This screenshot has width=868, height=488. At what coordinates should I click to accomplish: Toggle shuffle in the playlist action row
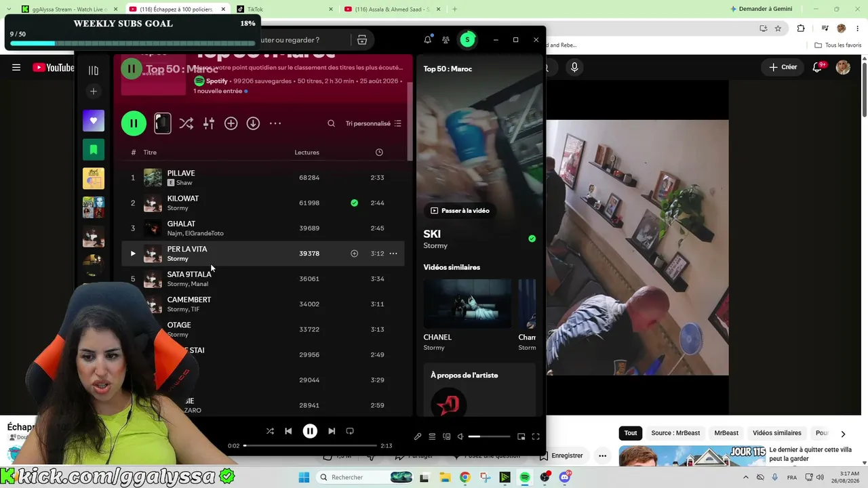click(x=186, y=123)
